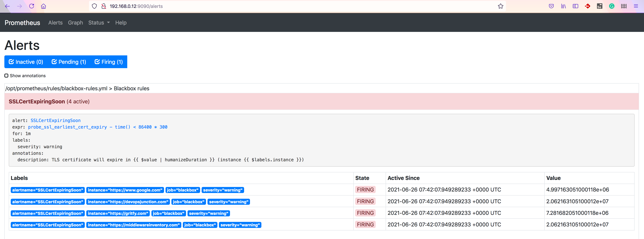Click the instance gritfy.com label

[118, 213]
